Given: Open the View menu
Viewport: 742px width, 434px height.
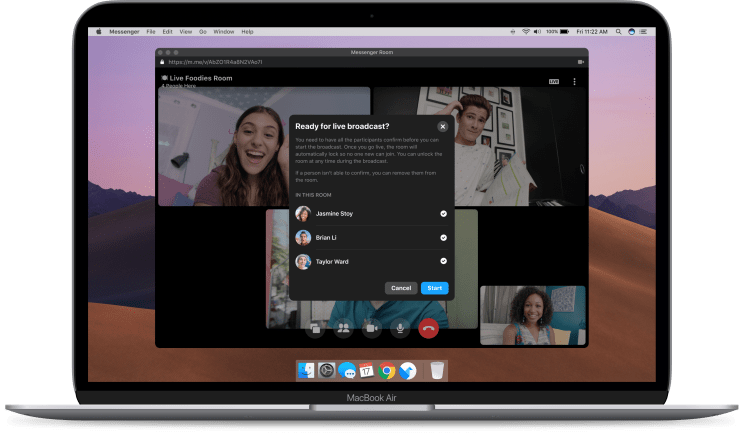Looking at the screenshot, I should click(x=186, y=32).
